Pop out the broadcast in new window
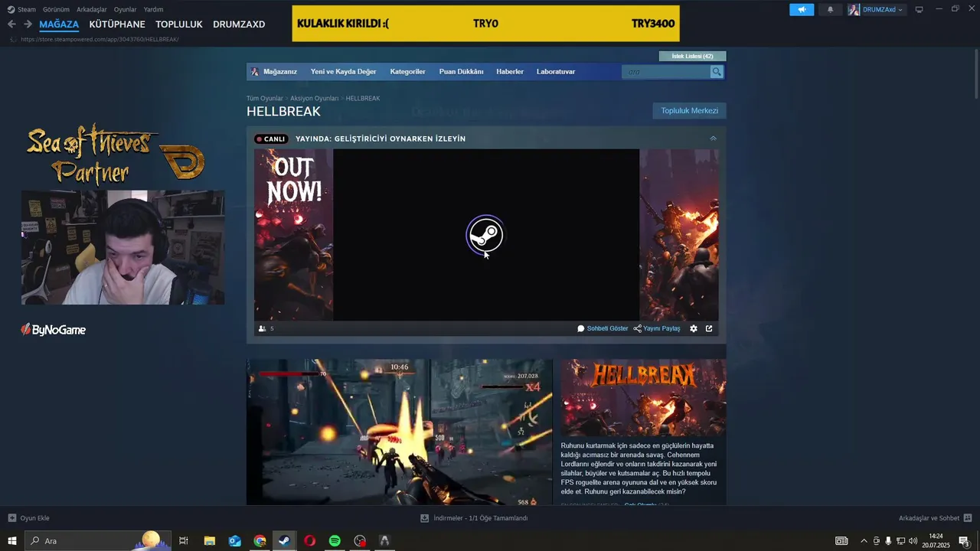Screen dimensions: 980x551 709,328
